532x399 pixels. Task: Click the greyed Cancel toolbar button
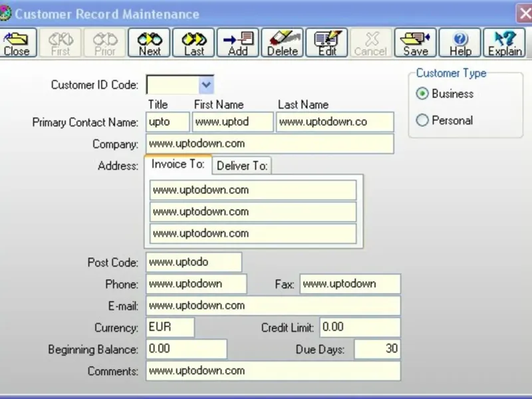(371, 43)
